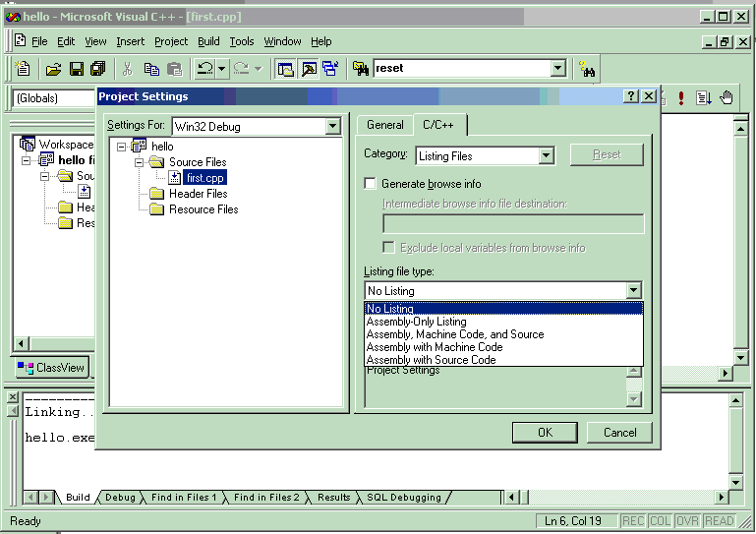
Task: Click the Paste toolbar icon
Action: point(174,69)
